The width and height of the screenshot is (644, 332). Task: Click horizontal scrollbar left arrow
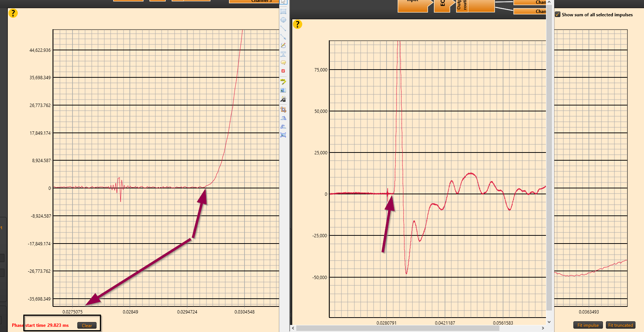293,328
